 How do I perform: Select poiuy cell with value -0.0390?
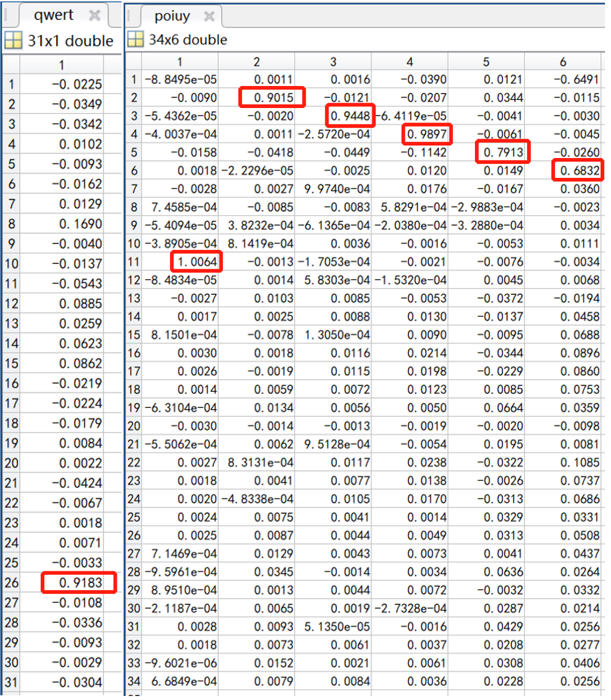(410, 79)
